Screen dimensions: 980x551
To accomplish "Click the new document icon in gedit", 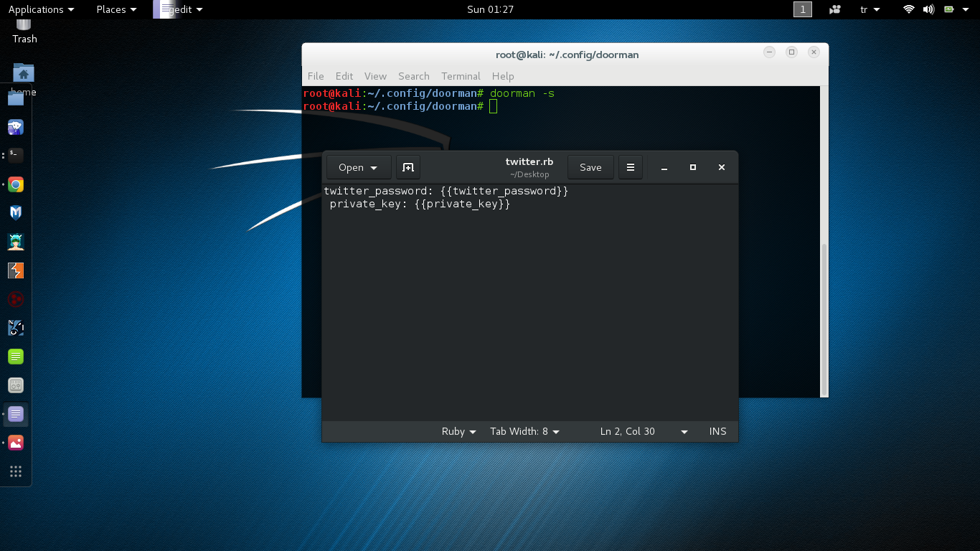I will pyautogui.click(x=408, y=167).
